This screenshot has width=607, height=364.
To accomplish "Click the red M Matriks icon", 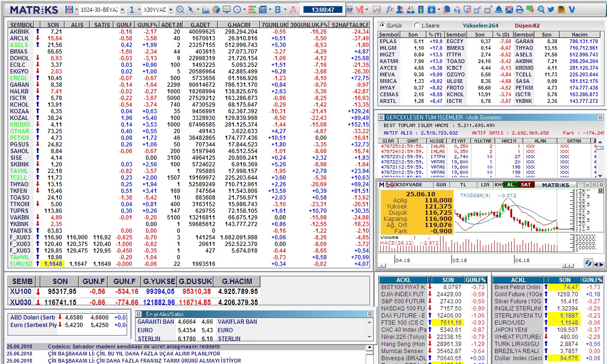I will pos(359,9).
